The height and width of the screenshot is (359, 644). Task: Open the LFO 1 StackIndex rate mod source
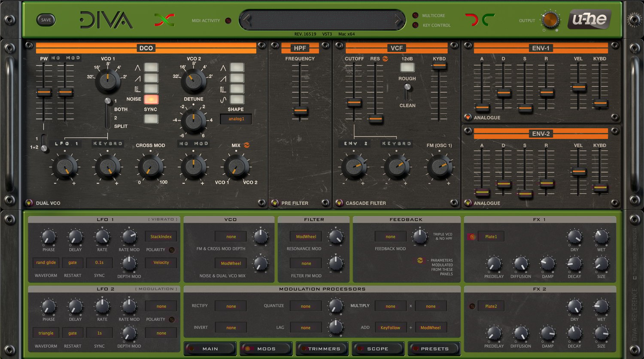tap(161, 237)
